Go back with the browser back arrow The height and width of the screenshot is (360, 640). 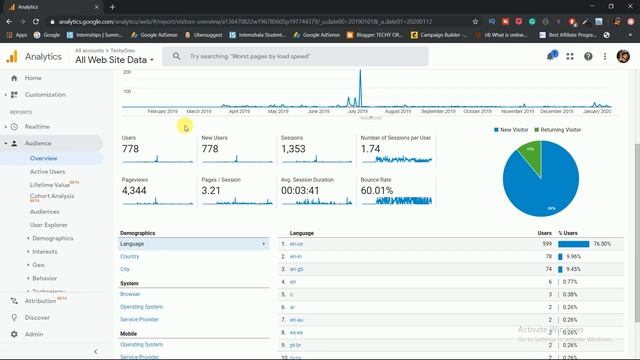[x=9, y=21]
